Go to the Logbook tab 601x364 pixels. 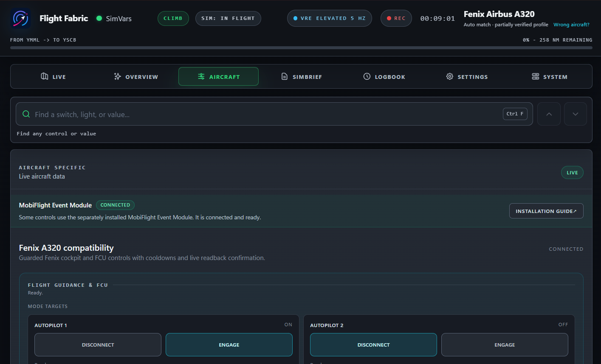coord(384,76)
